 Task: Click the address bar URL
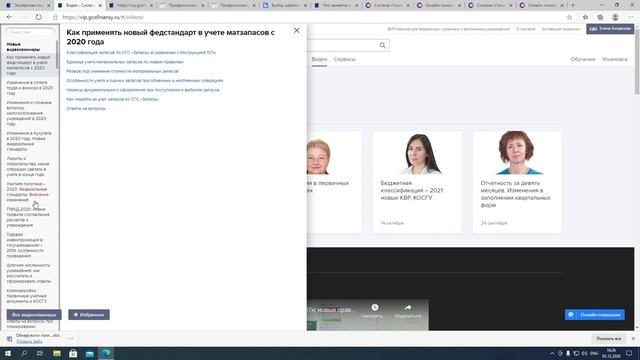(x=103, y=17)
